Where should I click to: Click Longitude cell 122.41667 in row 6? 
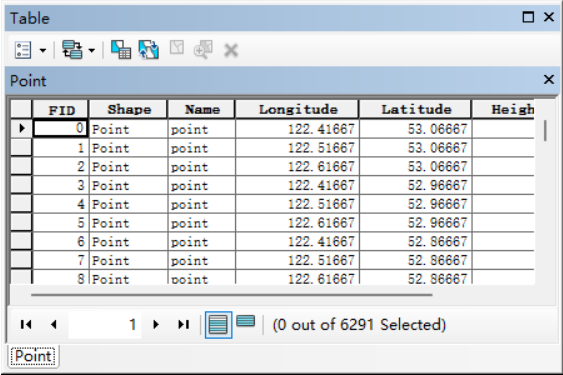297,241
